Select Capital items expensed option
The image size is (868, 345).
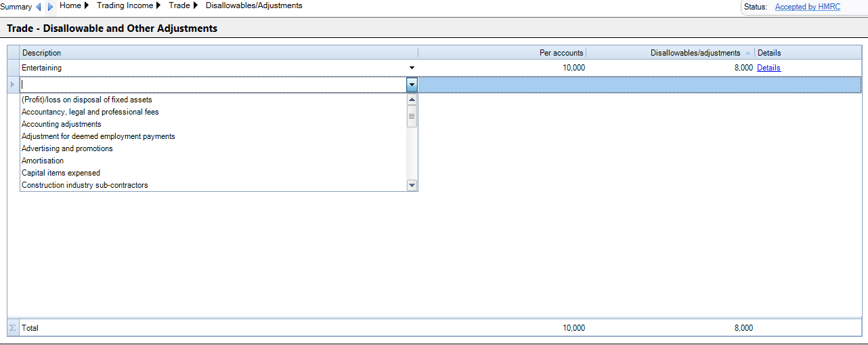213,173
